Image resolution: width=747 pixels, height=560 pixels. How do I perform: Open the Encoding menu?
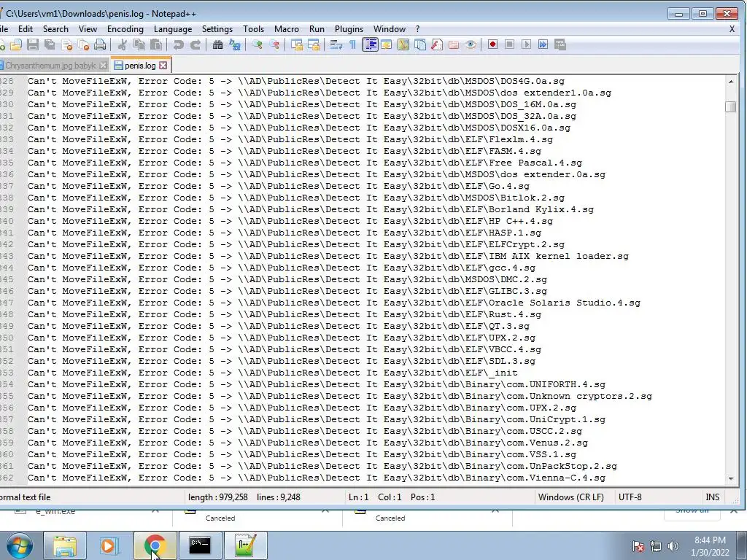tap(125, 29)
